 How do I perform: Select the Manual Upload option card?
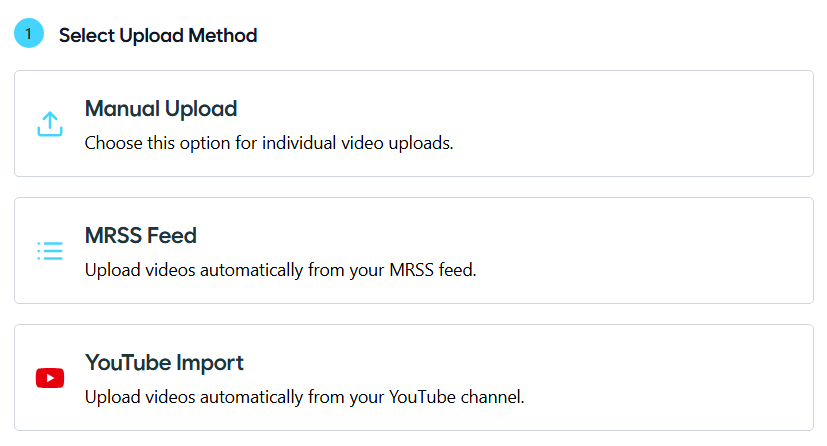[414, 124]
